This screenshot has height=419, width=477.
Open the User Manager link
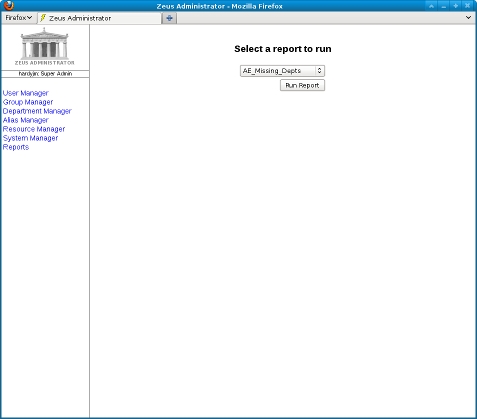(x=26, y=93)
